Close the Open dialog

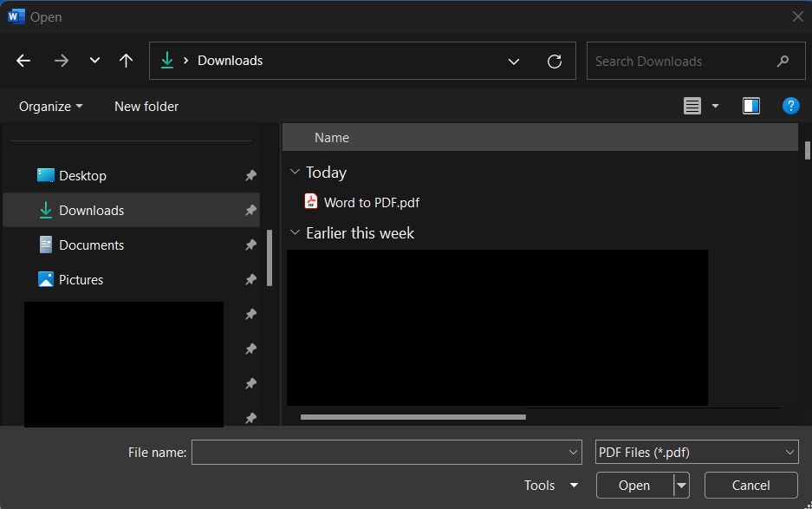pyautogui.click(x=797, y=16)
